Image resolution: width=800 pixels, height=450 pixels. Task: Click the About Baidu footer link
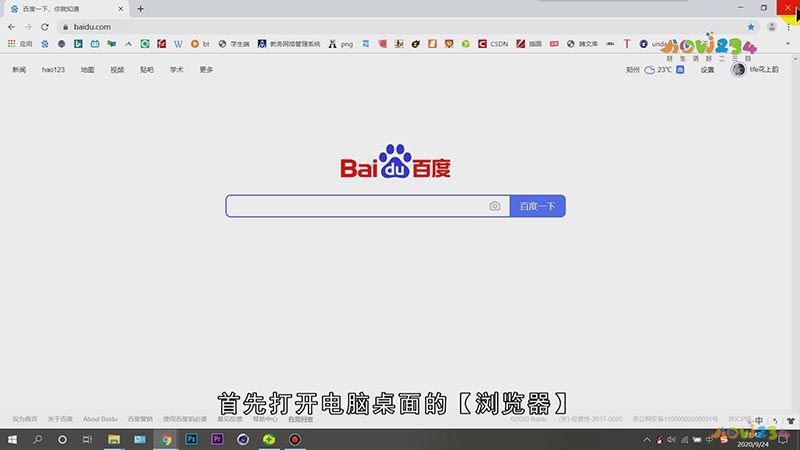pos(100,419)
